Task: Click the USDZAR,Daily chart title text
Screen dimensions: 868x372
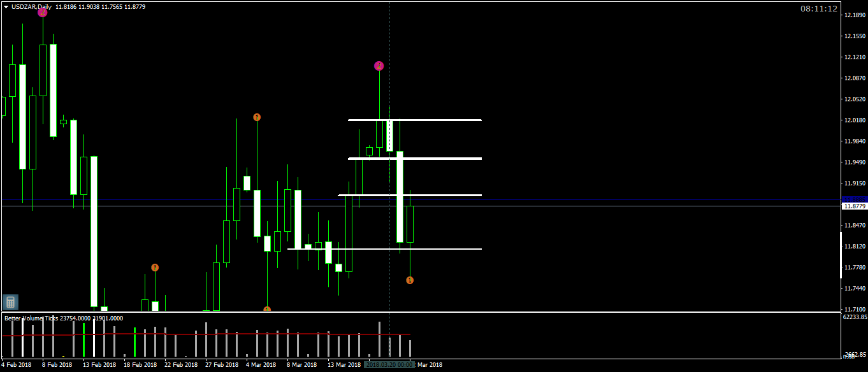Action: tap(32, 7)
